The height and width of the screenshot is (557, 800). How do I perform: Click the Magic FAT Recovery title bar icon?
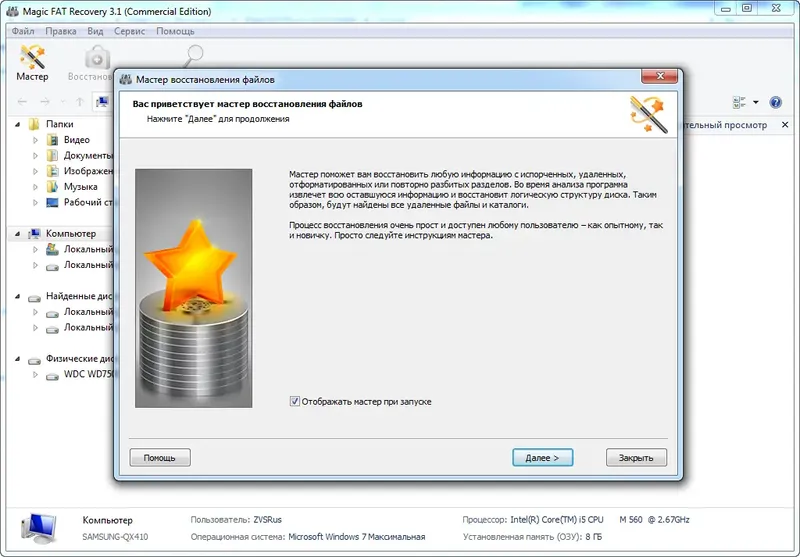tap(12, 11)
